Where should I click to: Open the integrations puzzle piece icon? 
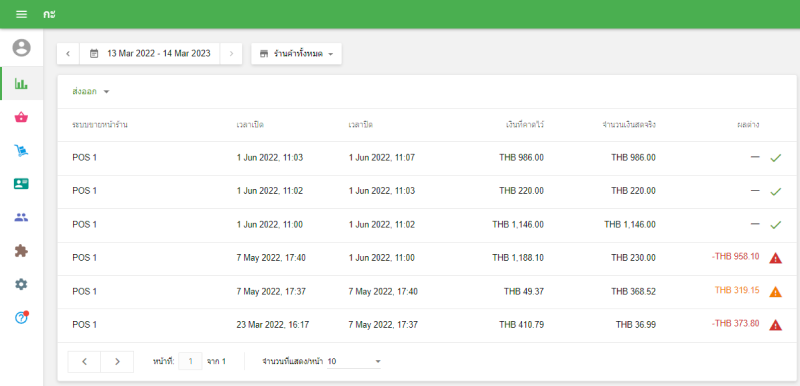[21, 251]
